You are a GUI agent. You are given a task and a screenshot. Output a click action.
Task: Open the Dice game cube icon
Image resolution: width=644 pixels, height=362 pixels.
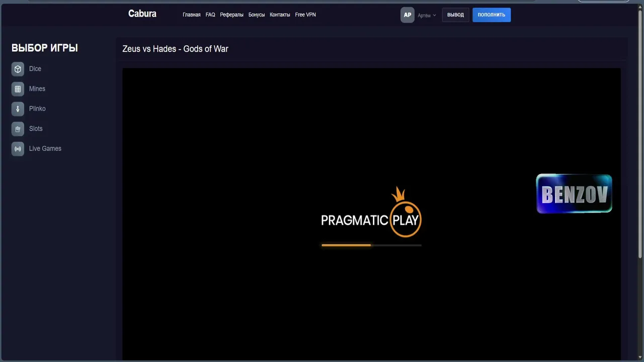18,69
